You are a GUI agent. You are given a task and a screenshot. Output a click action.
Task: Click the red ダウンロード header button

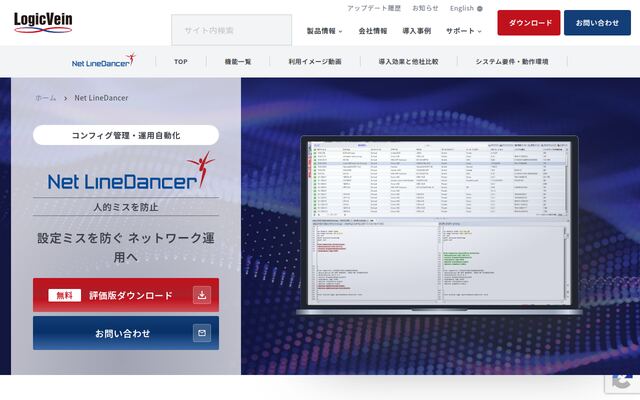[x=529, y=22]
